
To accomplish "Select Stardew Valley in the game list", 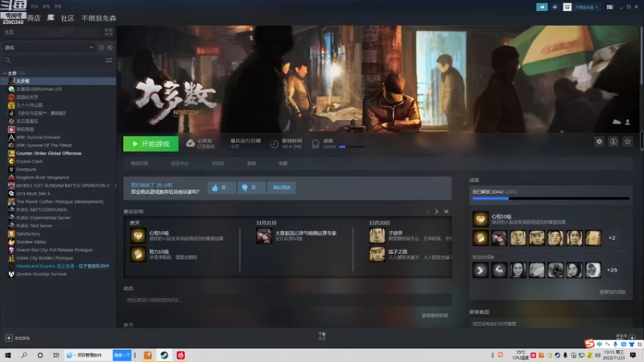I will click(x=31, y=242).
